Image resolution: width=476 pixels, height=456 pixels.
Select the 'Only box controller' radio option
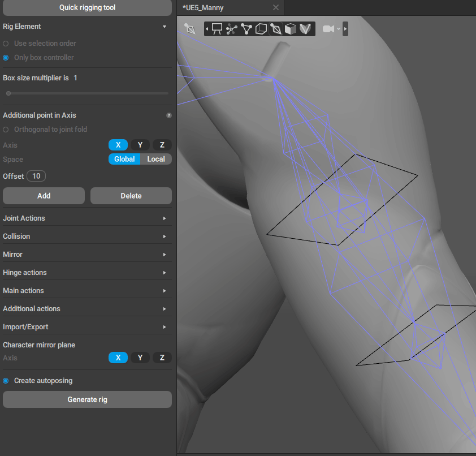click(6, 58)
